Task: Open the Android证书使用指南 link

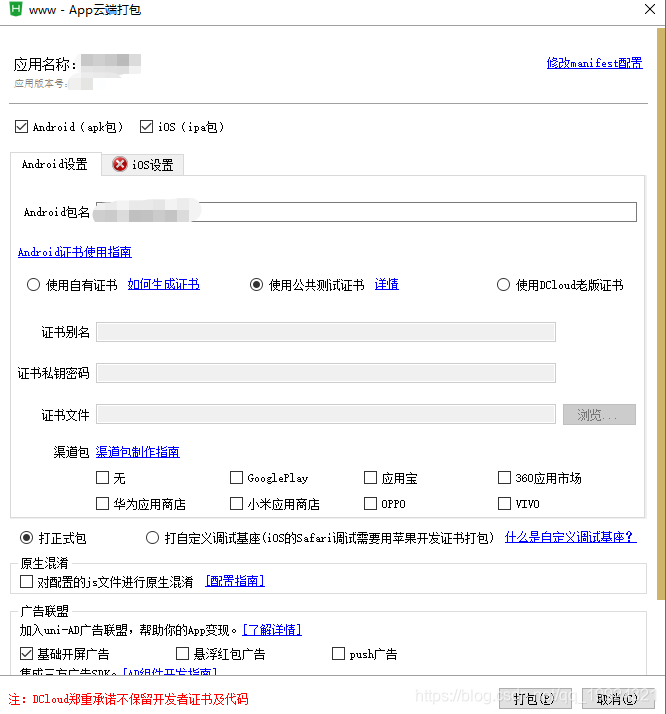Action: click(75, 252)
